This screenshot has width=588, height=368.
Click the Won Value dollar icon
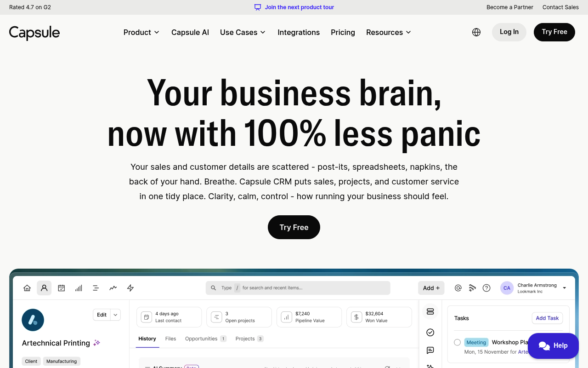click(356, 317)
